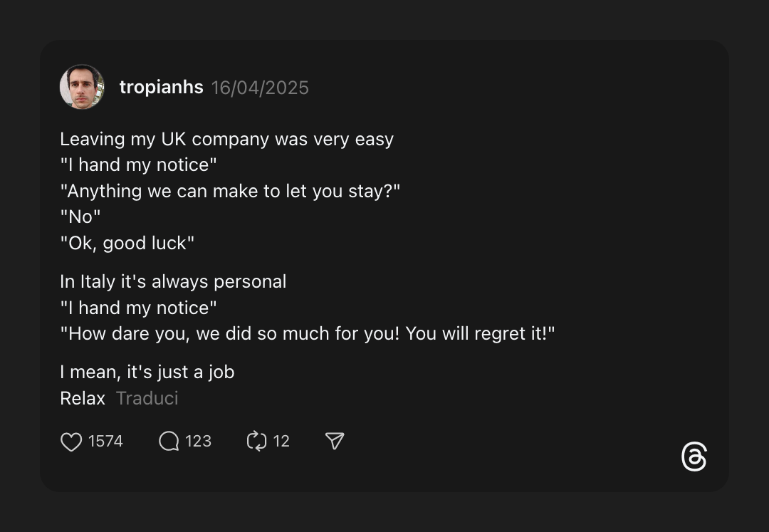Viewport: 769px width, 532px height.
Task: Click the word "Relax" ending the post
Action: coord(83,398)
